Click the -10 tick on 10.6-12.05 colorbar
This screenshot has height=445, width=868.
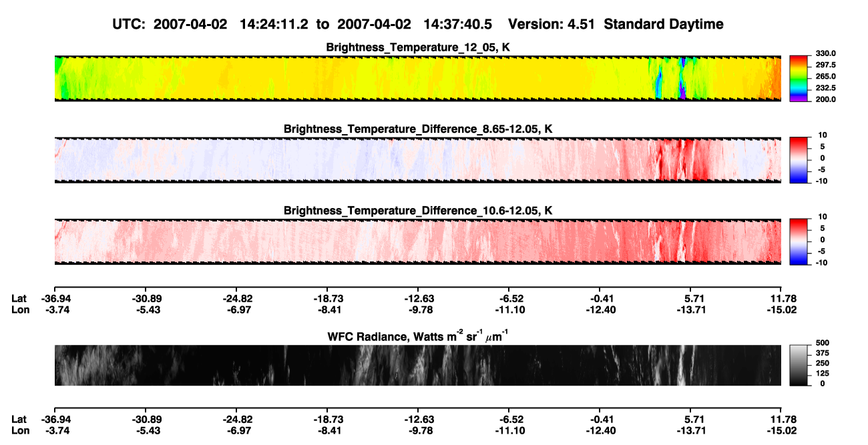(821, 263)
